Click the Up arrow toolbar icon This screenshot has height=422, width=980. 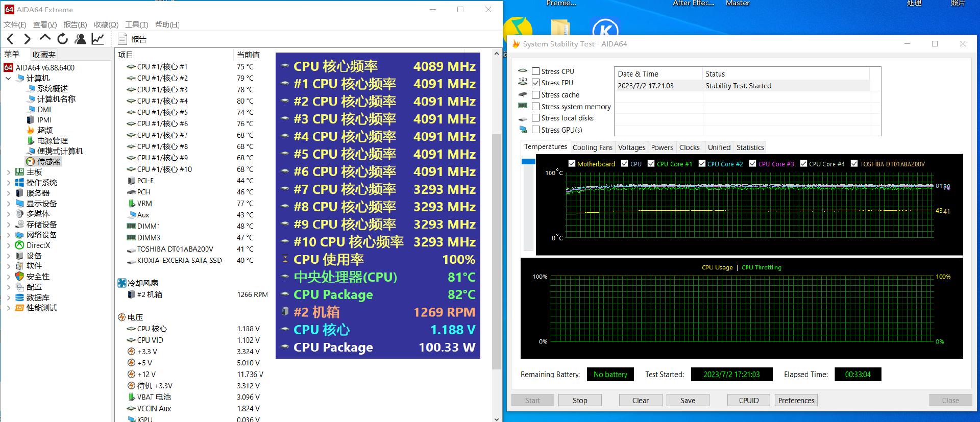coord(45,38)
